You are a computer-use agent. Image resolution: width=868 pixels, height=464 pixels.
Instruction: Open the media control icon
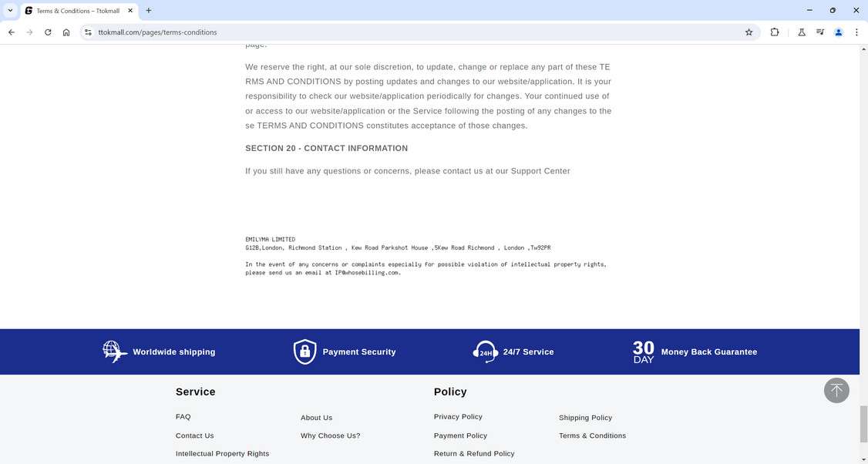[820, 32]
